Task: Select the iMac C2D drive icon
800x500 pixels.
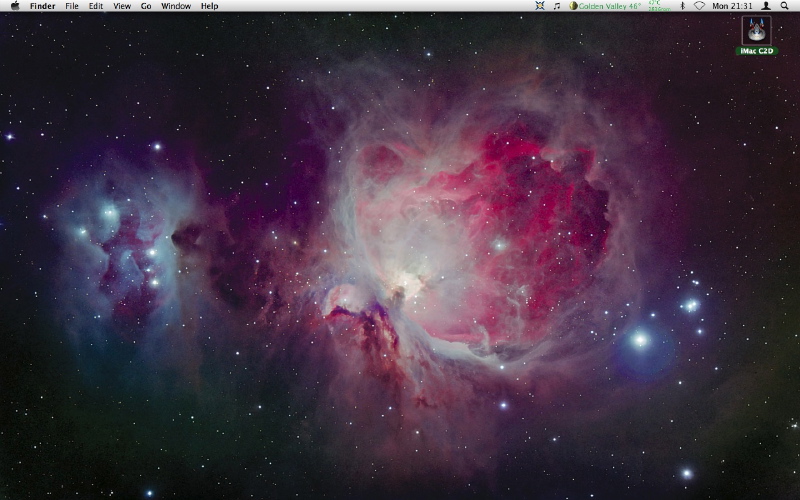Action: pos(756,29)
